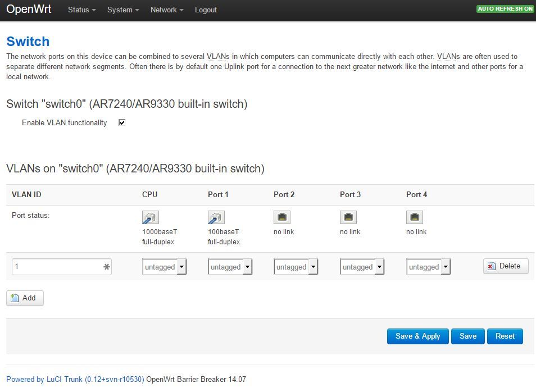Uncheck Enable VLAN functionality checkbox
The width and height of the screenshot is (536, 392).
122,122
